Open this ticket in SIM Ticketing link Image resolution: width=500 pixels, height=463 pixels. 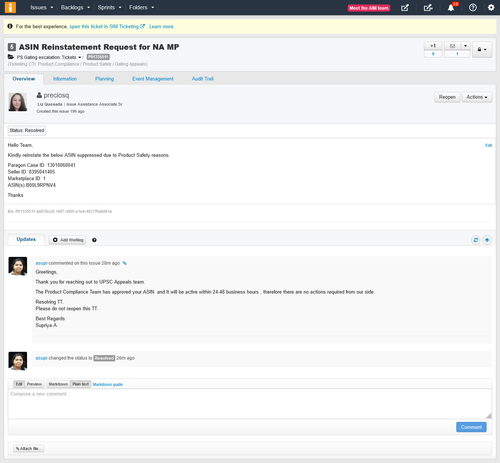coord(107,26)
